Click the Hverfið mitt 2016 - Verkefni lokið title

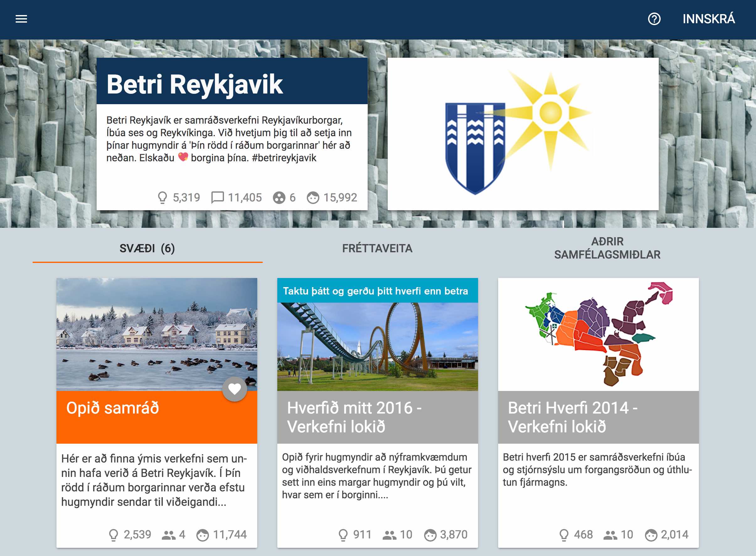coord(354,417)
